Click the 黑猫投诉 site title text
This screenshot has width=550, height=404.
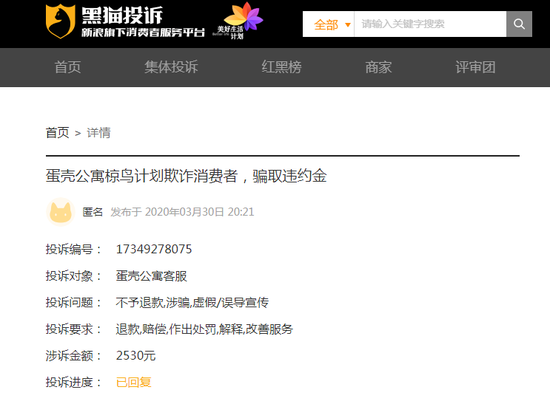[x=122, y=15]
